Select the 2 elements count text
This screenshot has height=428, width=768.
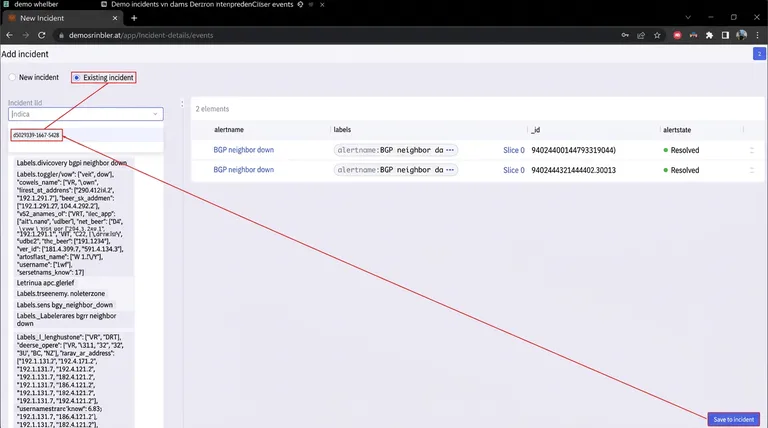212,109
